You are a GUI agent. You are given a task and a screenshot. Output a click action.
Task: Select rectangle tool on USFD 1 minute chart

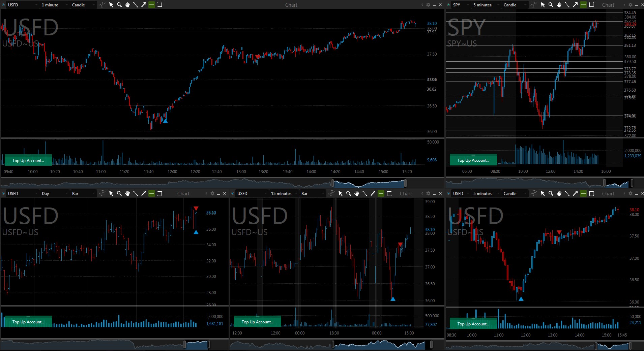pyautogui.click(x=160, y=5)
